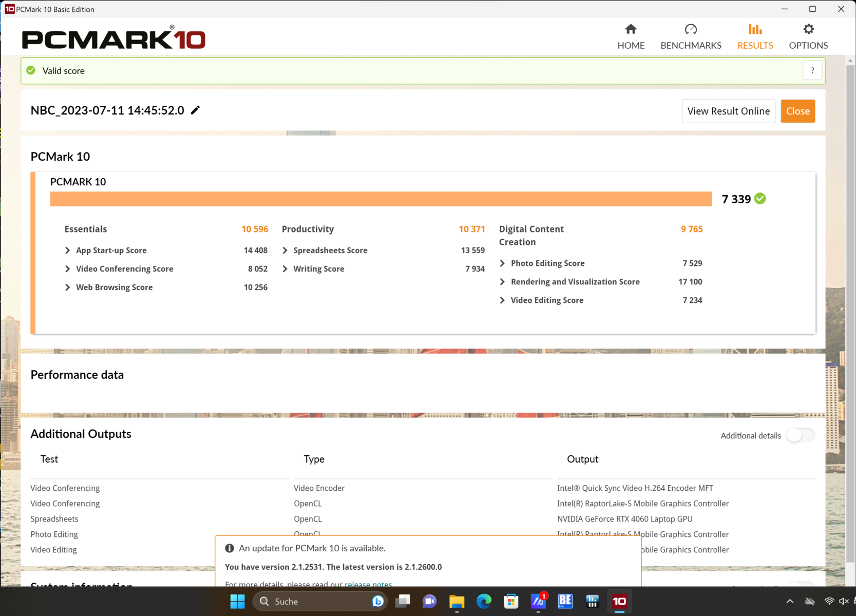Click the question mark help button
This screenshot has width=856, height=616.
[x=812, y=70]
